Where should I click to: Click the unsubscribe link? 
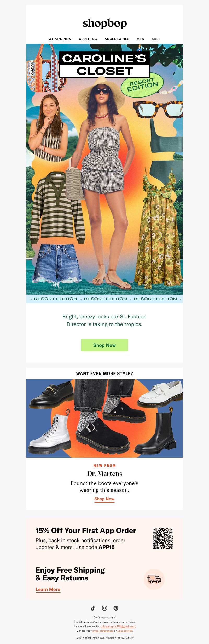click(125, 631)
